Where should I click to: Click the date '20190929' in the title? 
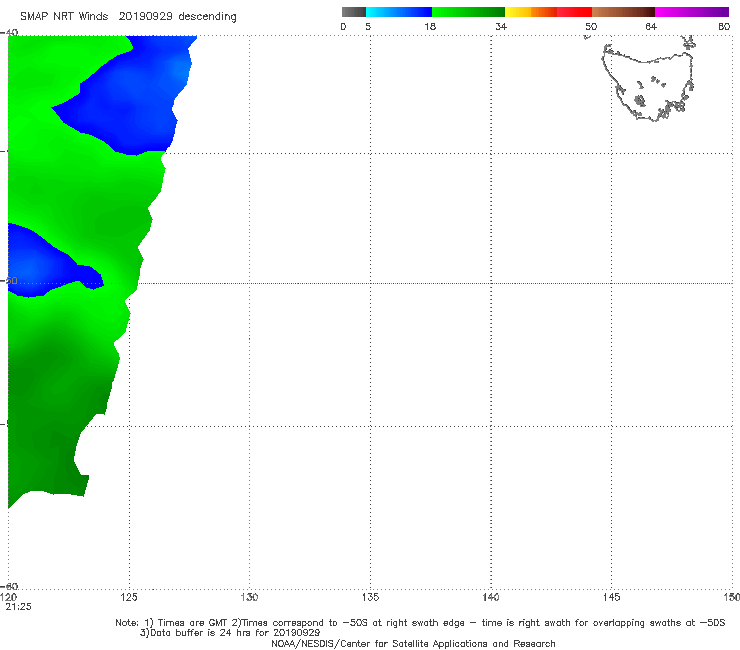click(145, 17)
